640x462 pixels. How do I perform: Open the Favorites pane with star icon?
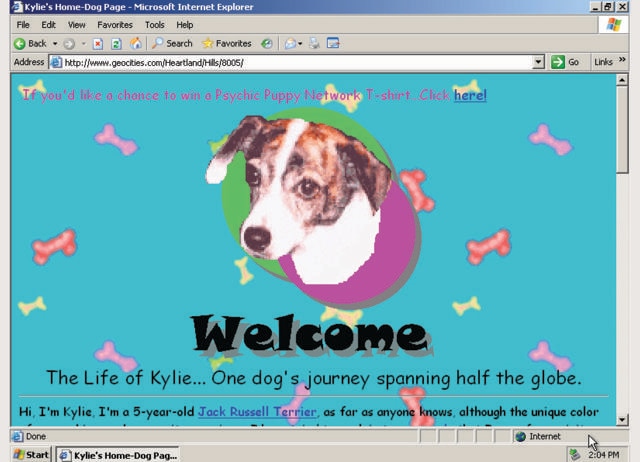point(227,43)
